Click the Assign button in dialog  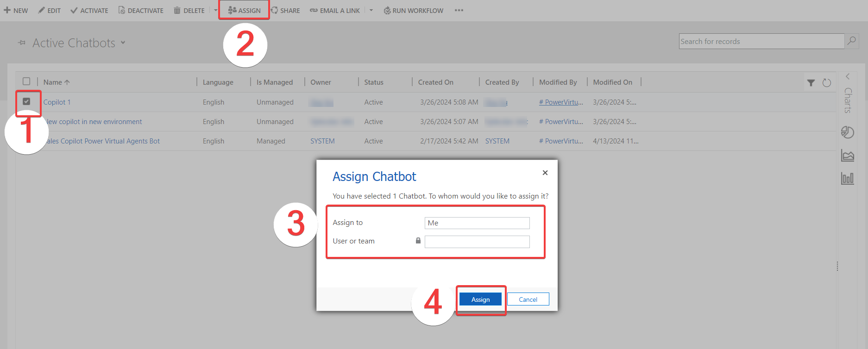480,299
